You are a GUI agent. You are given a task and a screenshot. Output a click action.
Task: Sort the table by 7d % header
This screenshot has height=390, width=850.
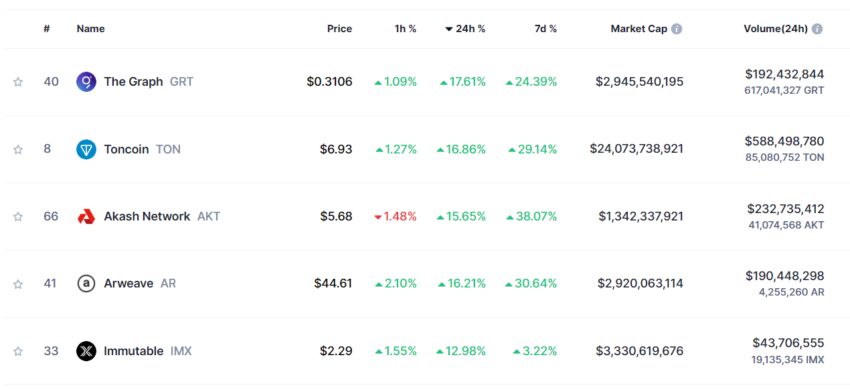(x=545, y=29)
